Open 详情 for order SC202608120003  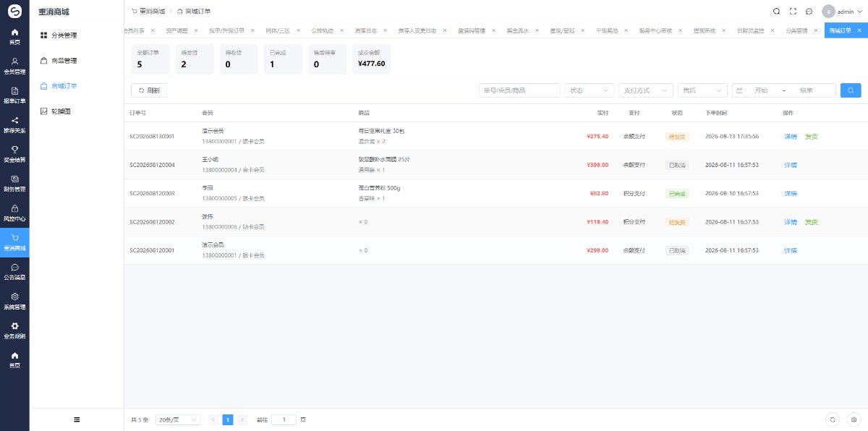[790, 193]
